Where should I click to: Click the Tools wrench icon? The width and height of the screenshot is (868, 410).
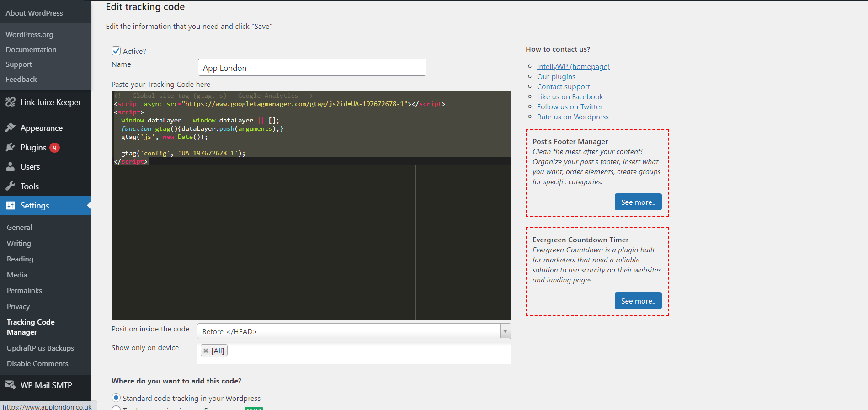(x=10, y=186)
